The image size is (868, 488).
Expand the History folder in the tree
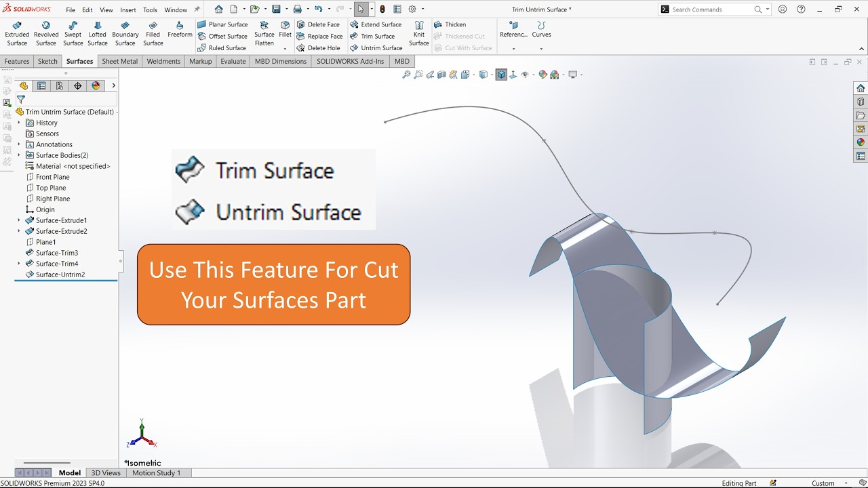tap(19, 123)
